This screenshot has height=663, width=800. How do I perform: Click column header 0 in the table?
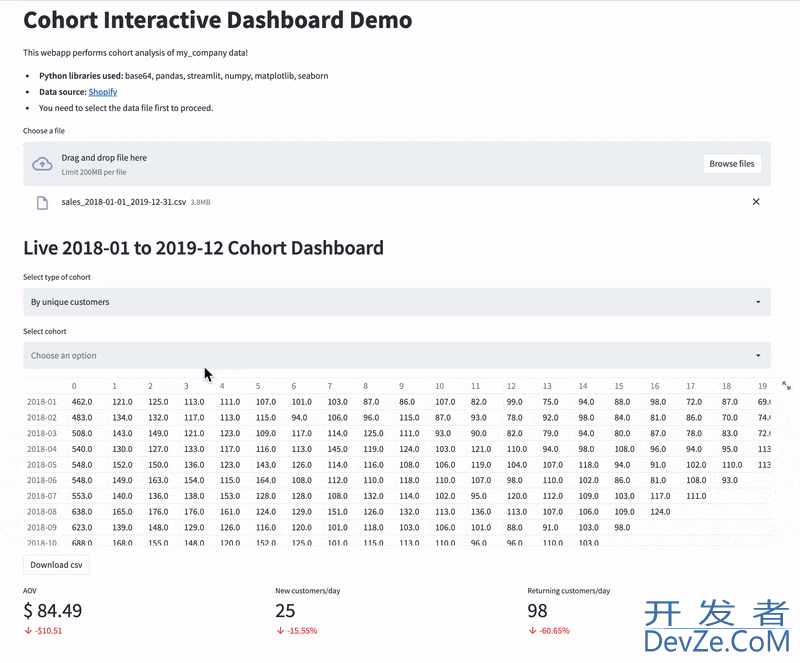pyautogui.click(x=74, y=386)
